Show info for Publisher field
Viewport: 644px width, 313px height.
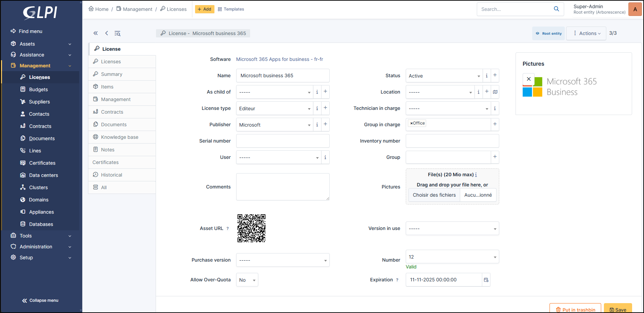pos(317,125)
